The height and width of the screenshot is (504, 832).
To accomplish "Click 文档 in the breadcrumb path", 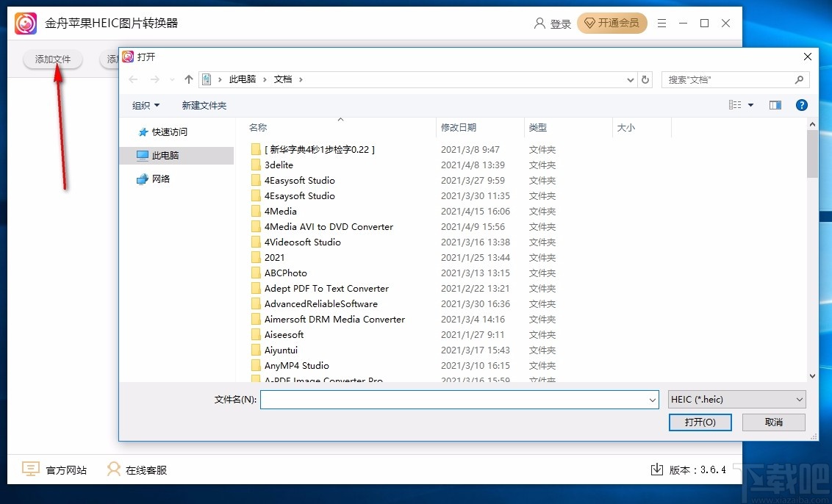I will tap(281, 79).
